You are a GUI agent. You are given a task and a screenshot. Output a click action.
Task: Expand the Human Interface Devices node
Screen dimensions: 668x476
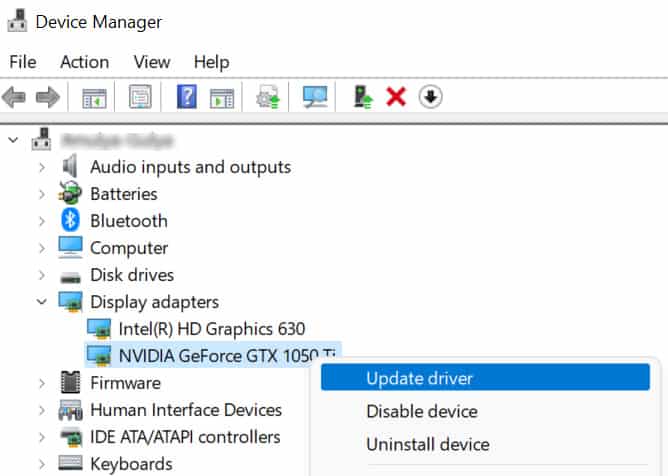tap(41, 410)
